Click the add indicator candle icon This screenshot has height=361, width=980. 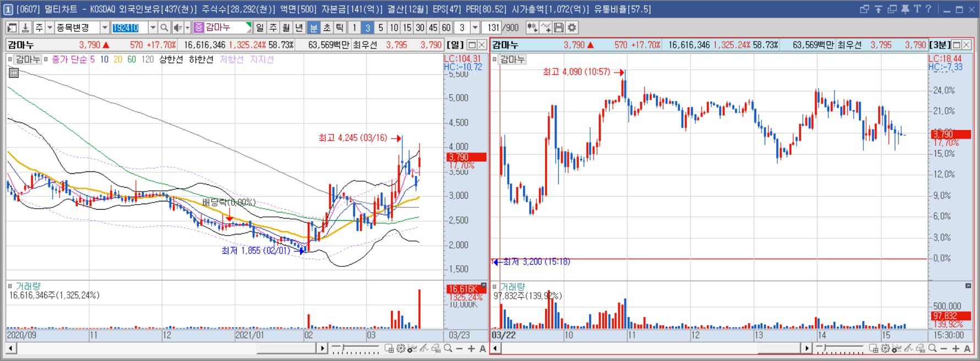point(532,28)
